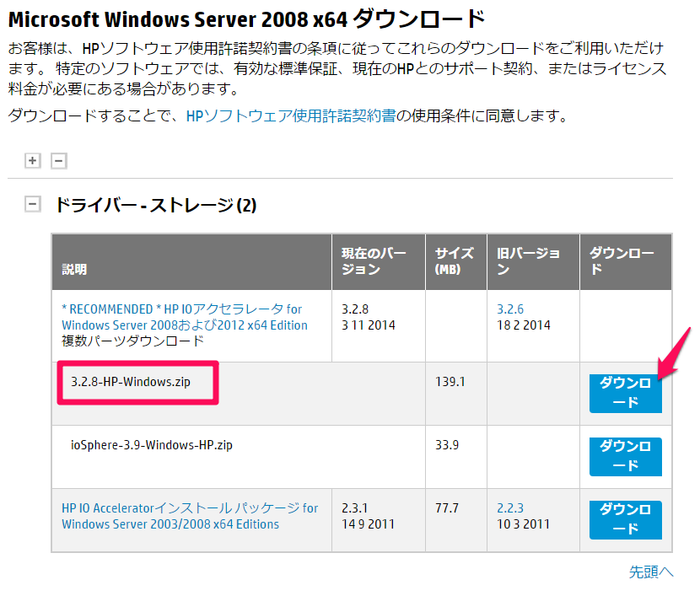Collapse the ドライバー - ストレージ (2) section
700x596 pixels.
[x=33, y=204]
